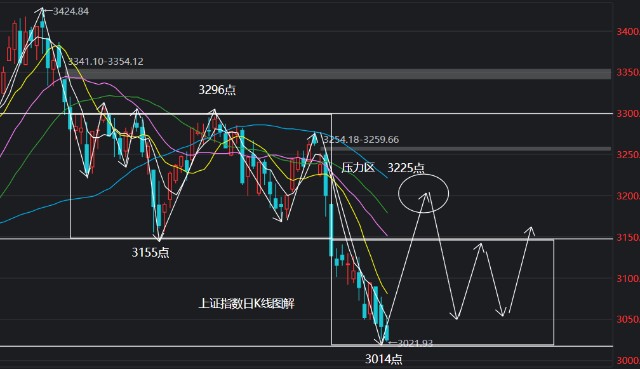Select the 3254.18-3259.66 gap range label
Viewport: 640px width, 369px height.
pos(361,140)
